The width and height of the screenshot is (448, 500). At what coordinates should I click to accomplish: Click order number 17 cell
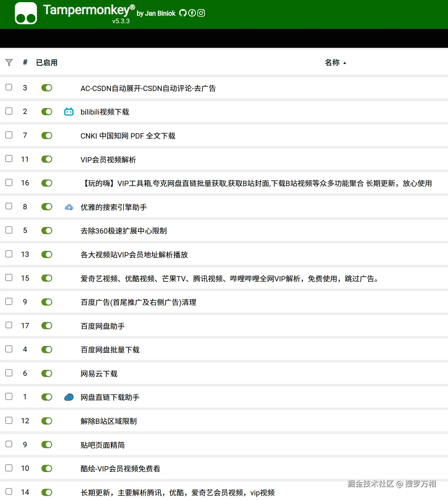[x=25, y=326]
